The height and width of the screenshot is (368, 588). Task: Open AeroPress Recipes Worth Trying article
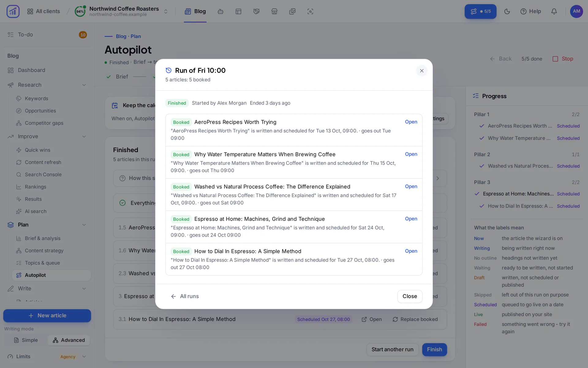(411, 122)
